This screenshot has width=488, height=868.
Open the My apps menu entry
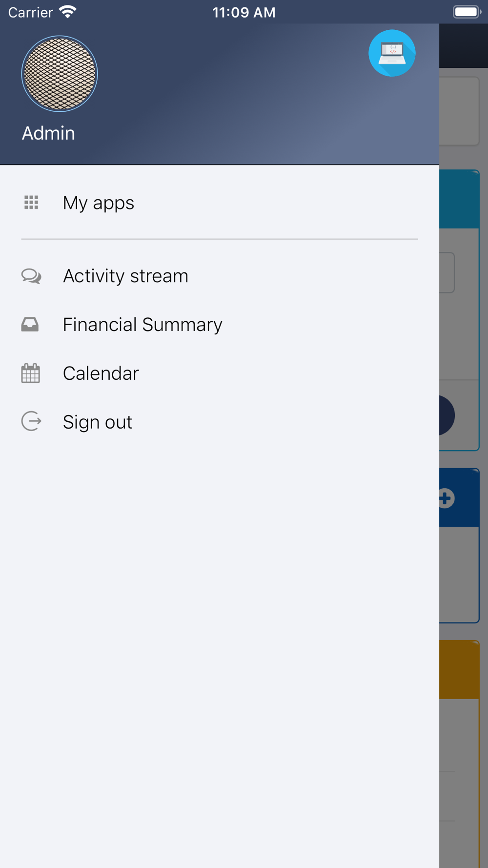220,203
